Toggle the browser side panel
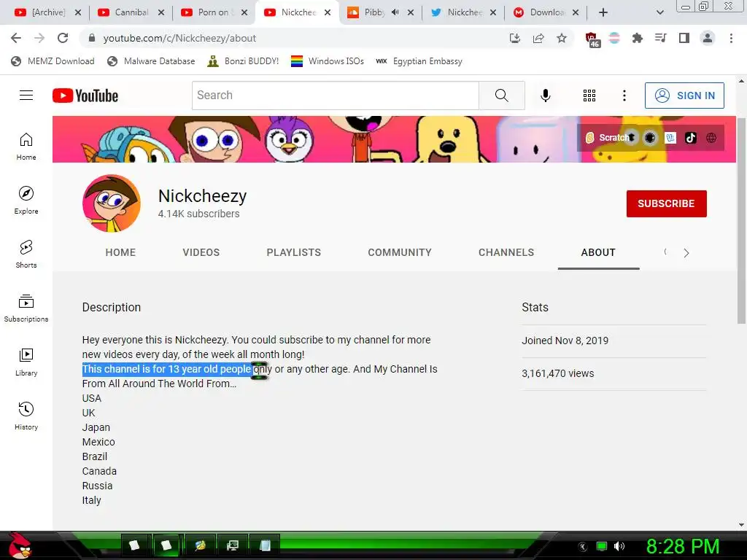 click(x=684, y=38)
